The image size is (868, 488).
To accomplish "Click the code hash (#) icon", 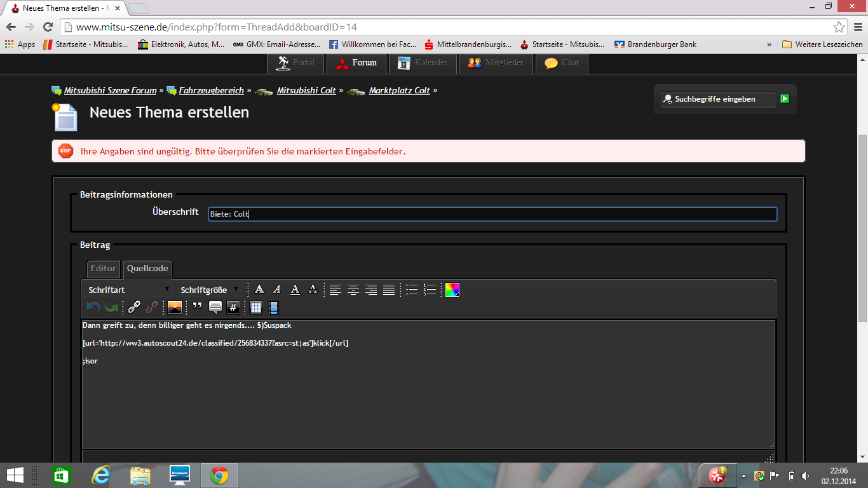I will pos(233,308).
